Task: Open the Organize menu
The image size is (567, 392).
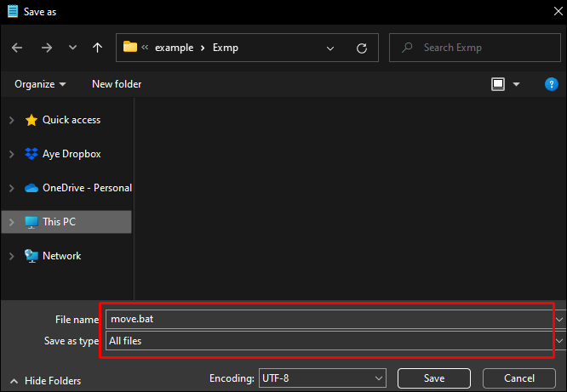Action: [40, 84]
